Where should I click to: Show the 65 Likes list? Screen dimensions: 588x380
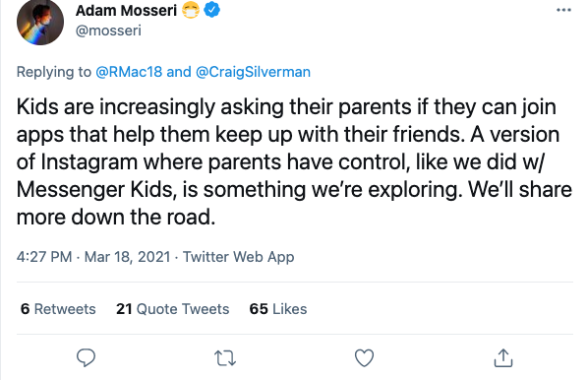pos(278,309)
